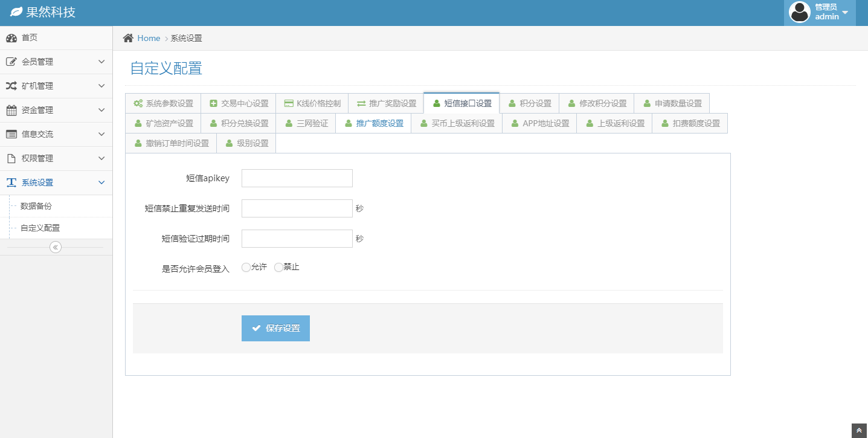Screen dimensions: 868x438
Task: Click the scroll-to-top arrow icon
Action: 860,430
